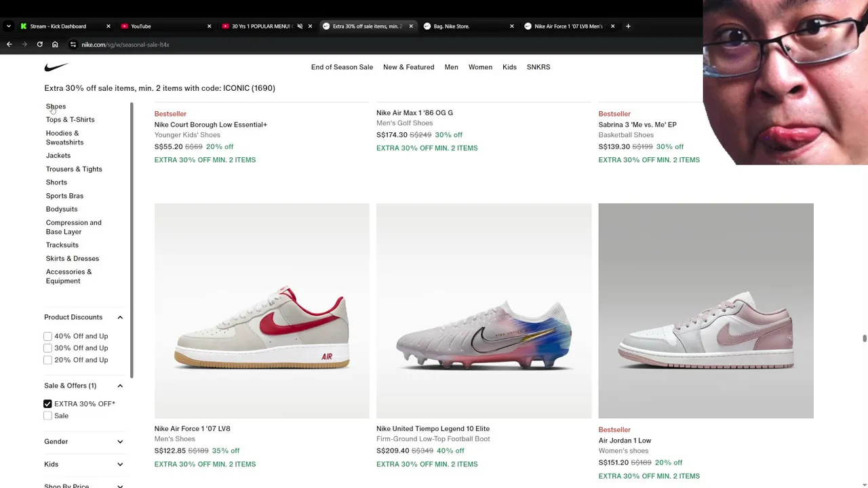Switch to the YouTube tab
This screenshot has height=488, width=868.
coord(159,26)
